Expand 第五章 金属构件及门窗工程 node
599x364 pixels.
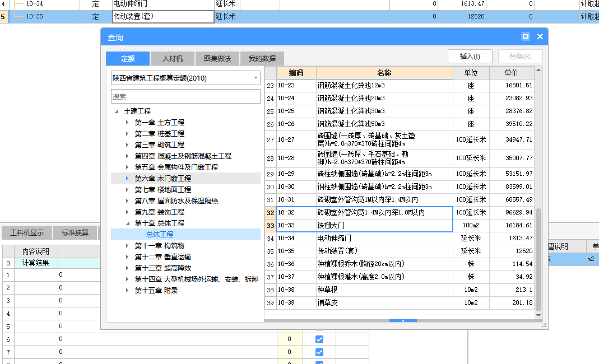point(127,167)
